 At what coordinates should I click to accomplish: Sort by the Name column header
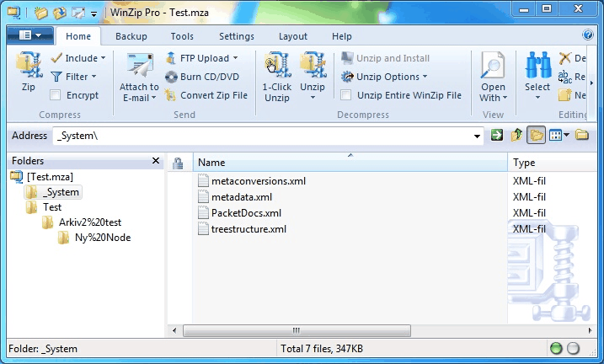(x=350, y=163)
